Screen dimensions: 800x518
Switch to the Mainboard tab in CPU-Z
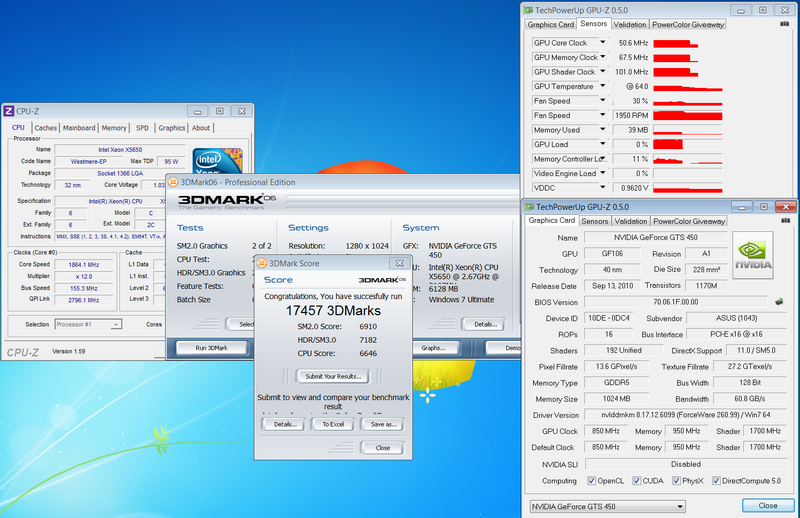click(x=79, y=128)
